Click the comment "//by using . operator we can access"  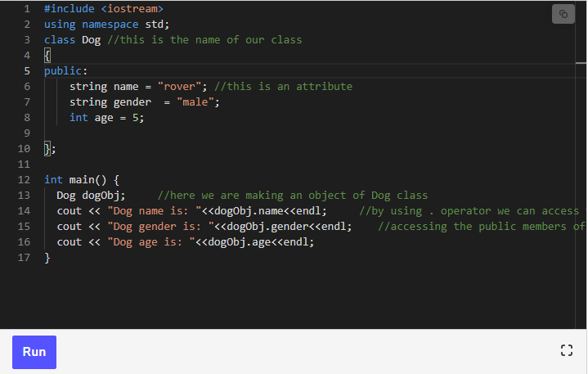coord(469,211)
